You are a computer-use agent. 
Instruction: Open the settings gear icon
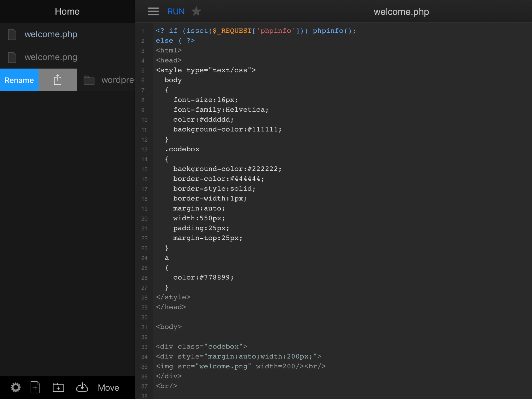[16, 387]
